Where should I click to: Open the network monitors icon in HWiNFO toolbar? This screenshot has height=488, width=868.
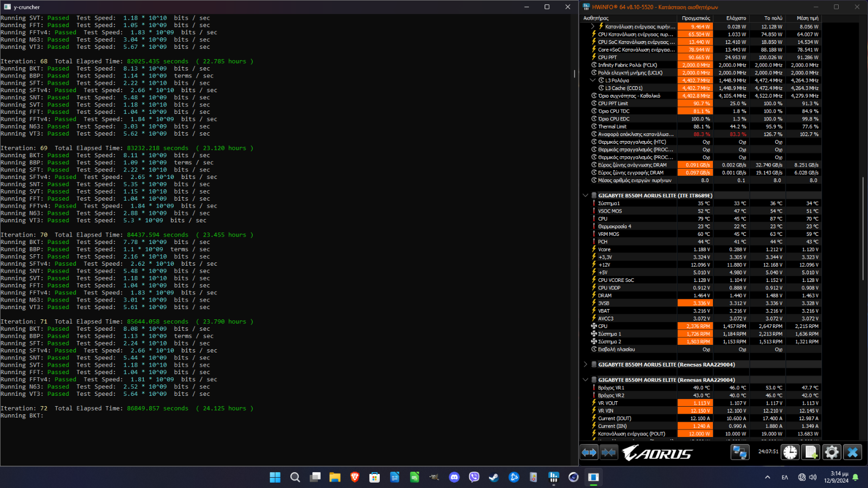[x=739, y=452]
